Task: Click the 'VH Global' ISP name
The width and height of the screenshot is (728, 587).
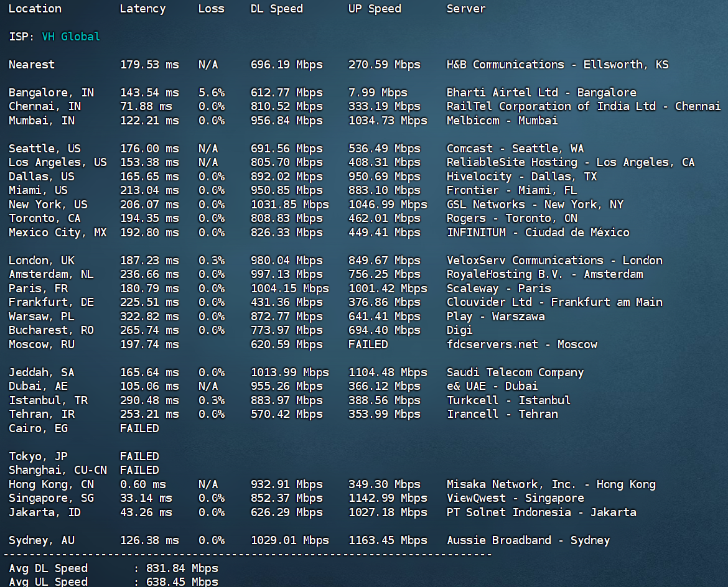Action: [x=71, y=37]
